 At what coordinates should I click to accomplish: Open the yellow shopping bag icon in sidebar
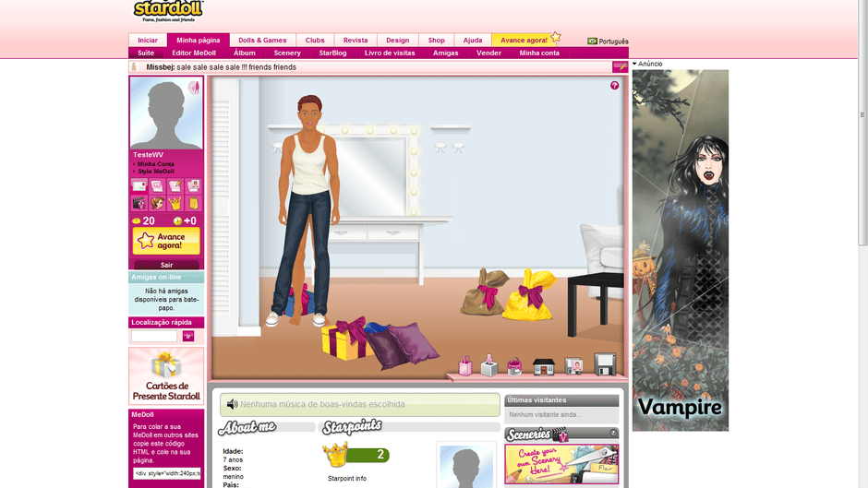pyautogui.click(x=193, y=204)
